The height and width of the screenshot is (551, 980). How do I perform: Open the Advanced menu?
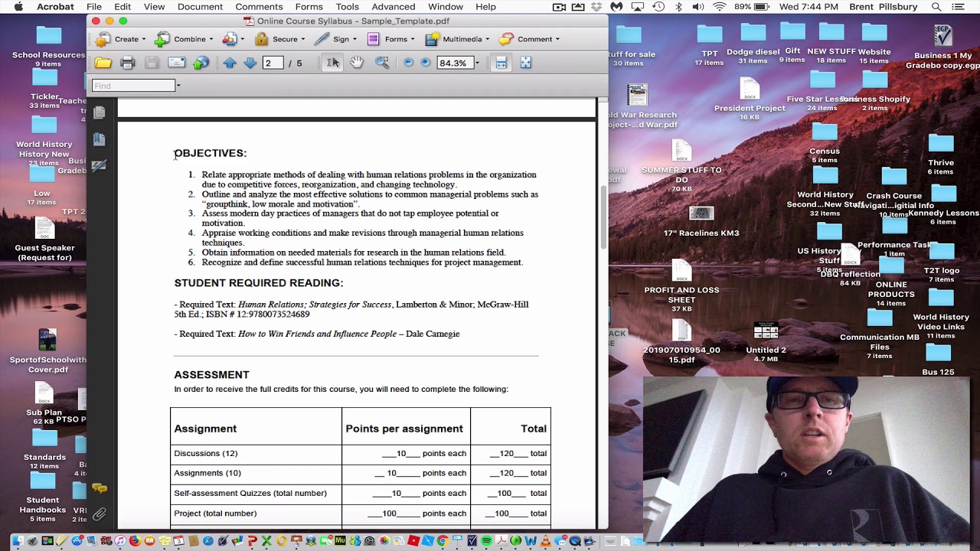[x=394, y=7]
